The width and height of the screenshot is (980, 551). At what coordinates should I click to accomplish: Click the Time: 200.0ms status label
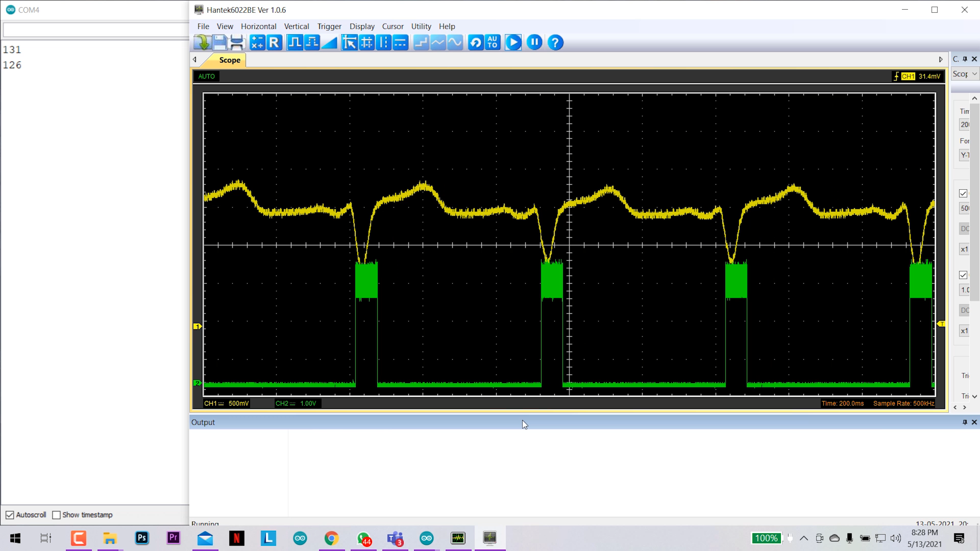(843, 403)
